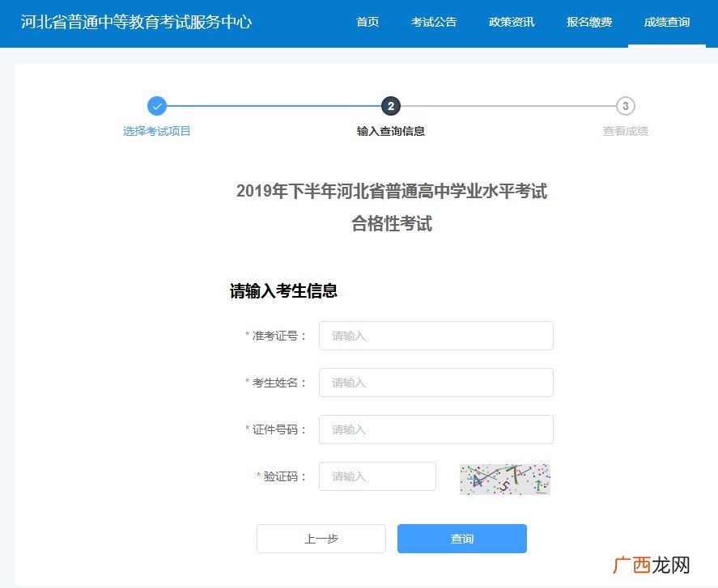Click the 请输入考生信息 heading

(283, 291)
